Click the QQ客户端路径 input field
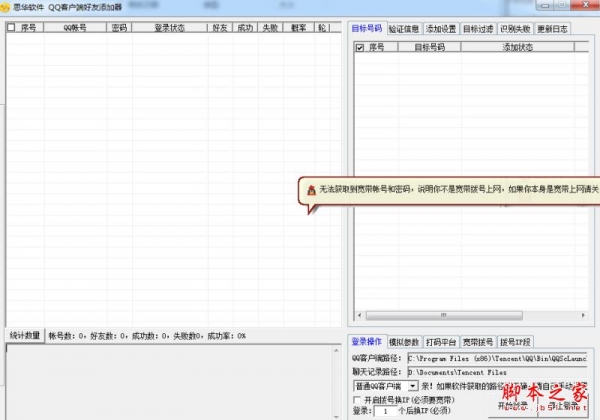This screenshot has width=600, height=420. (497, 359)
